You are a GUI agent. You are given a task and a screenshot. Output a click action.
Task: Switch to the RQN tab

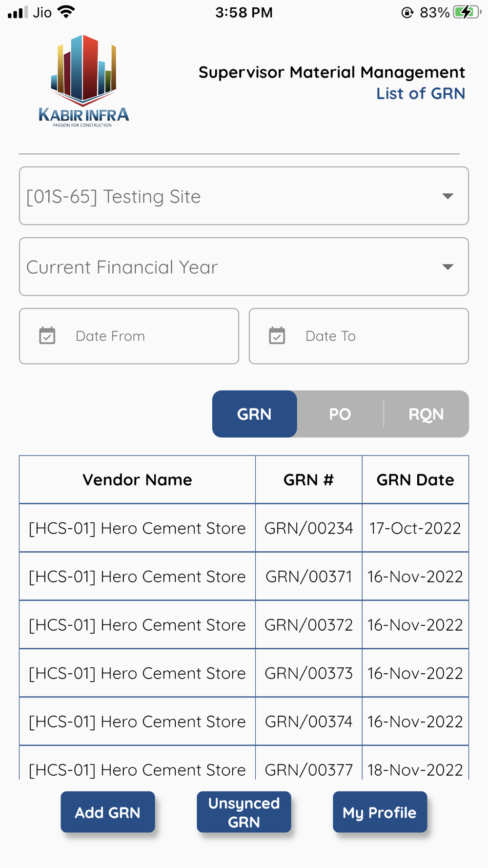[x=426, y=414]
